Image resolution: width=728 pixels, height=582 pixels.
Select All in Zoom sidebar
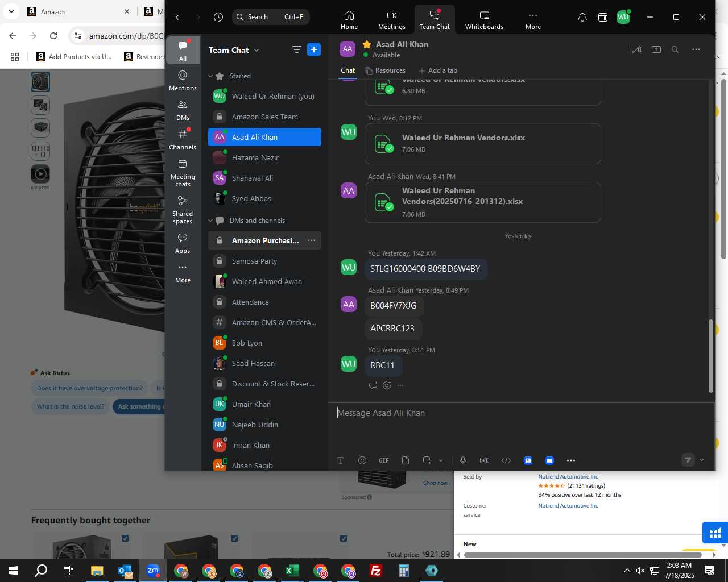(x=183, y=51)
